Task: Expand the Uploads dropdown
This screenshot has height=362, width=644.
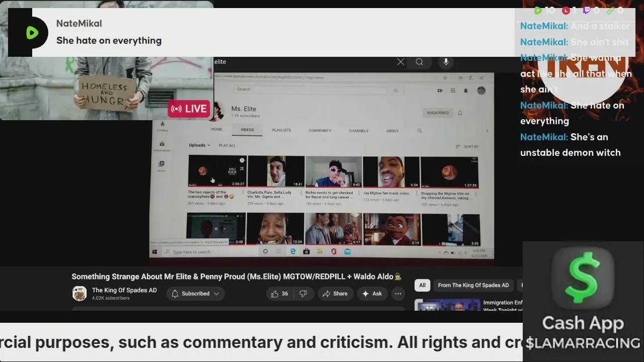Action: (x=199, y=145)
